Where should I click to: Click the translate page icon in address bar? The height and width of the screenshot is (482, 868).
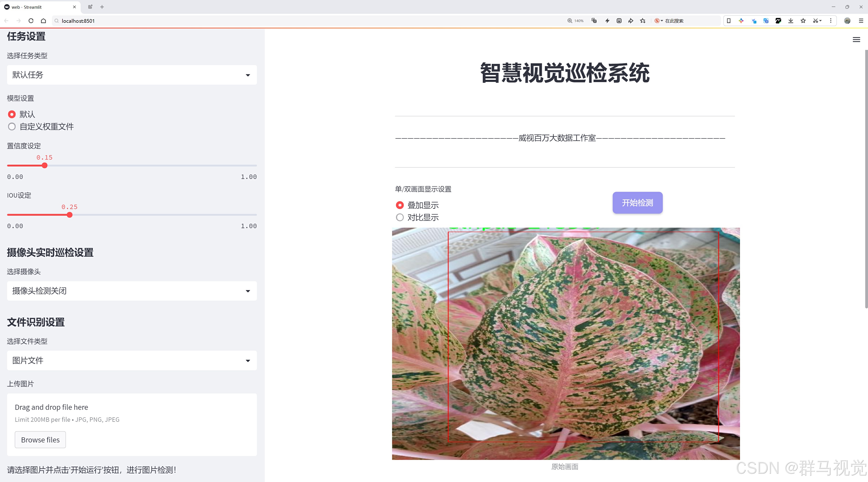[594, 21]
